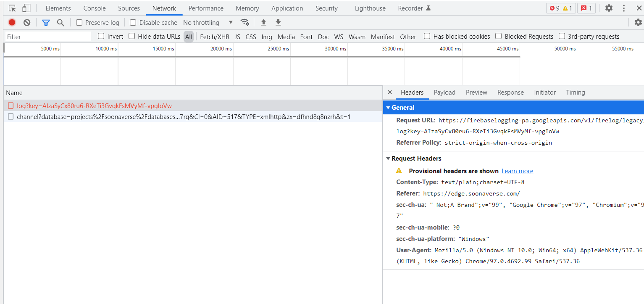Viewport: 644px width, 304px height.
Task: Collapse the General section
Action: pos(389,108)
